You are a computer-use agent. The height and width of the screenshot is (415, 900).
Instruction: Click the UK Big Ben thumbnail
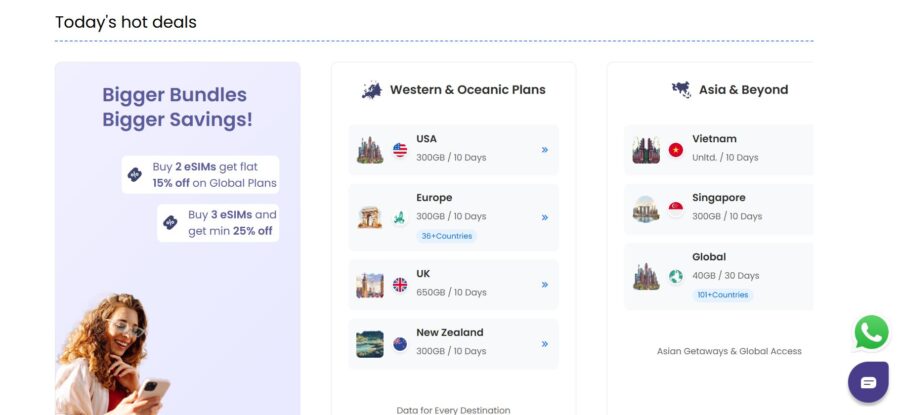coord(370,285)
